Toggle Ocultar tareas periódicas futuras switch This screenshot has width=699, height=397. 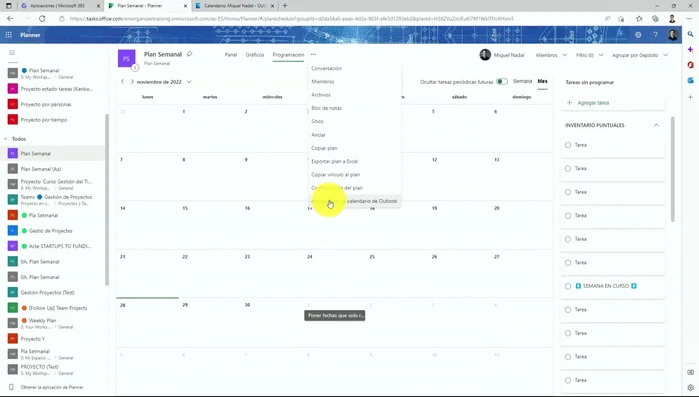[x=502, y=82]
